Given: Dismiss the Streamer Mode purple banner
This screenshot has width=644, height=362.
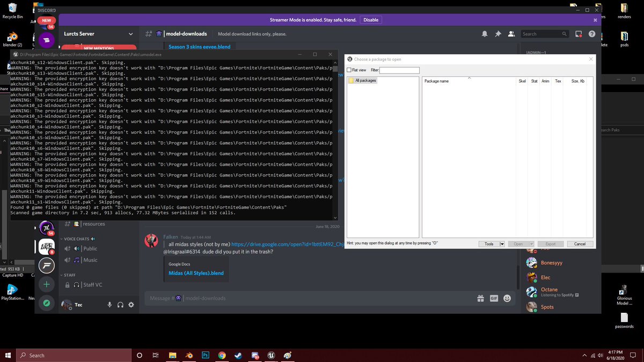Looking at the screenshot, I should coord(595,20).
